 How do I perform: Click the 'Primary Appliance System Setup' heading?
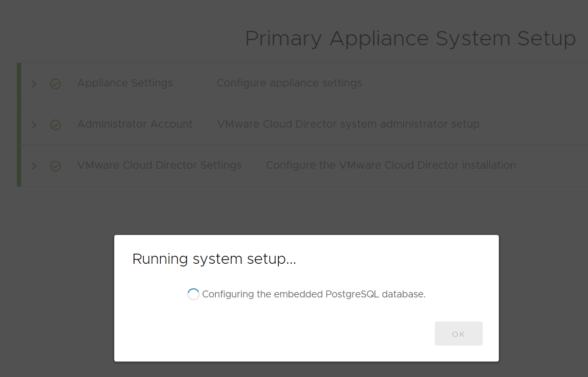410,39
